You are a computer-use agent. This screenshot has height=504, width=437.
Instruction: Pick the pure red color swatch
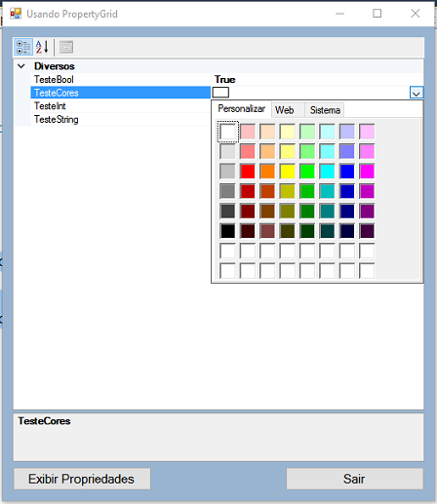248,172
